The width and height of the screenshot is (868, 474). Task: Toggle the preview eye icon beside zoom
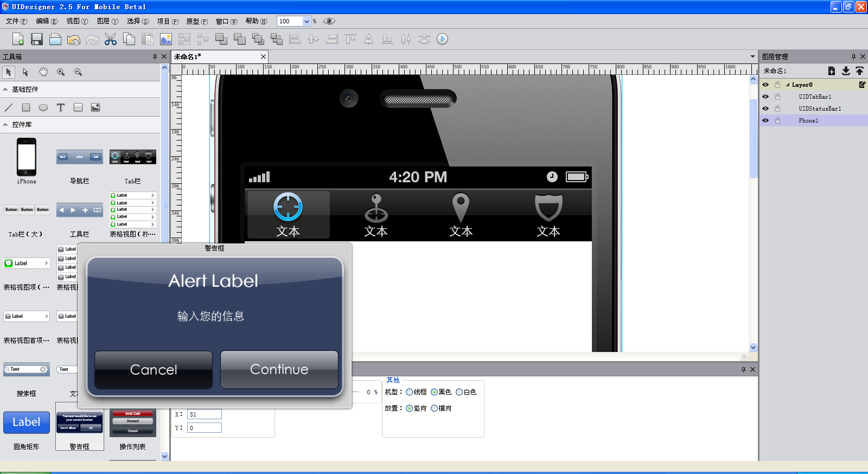pyautogui.click(x=329, y=21)
